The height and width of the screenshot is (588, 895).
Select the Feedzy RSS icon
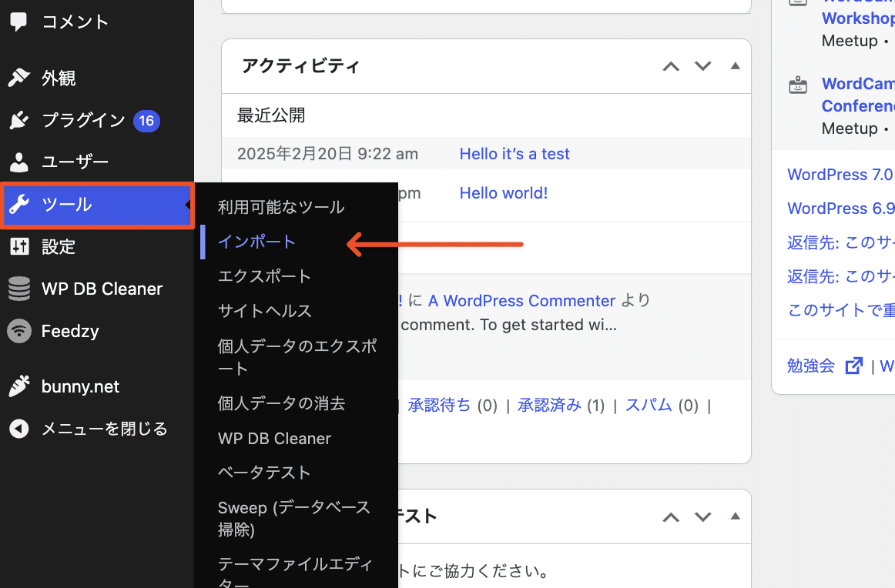pyautogui.click(x=19, y=331)
